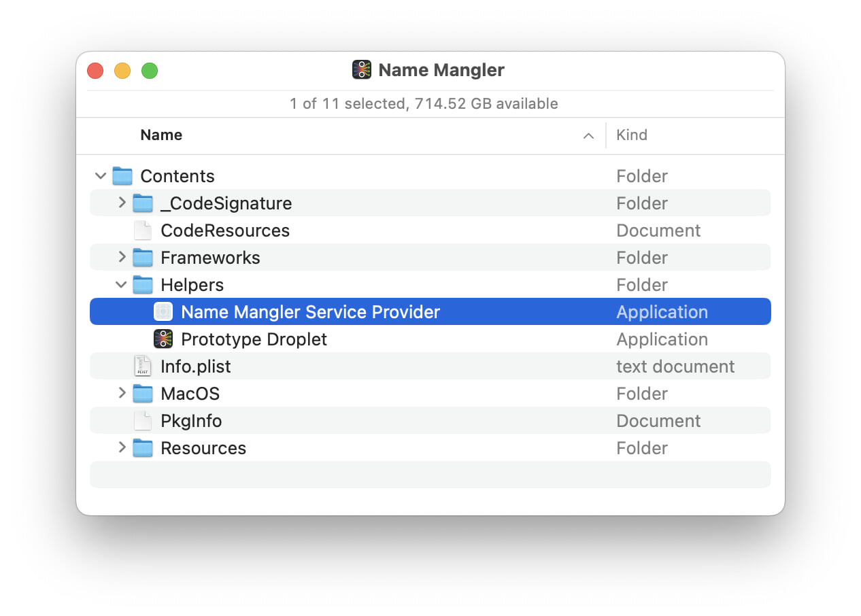861x616 pixels.
Task: Click the PkgInfo document icon
Action: [143, 421]
